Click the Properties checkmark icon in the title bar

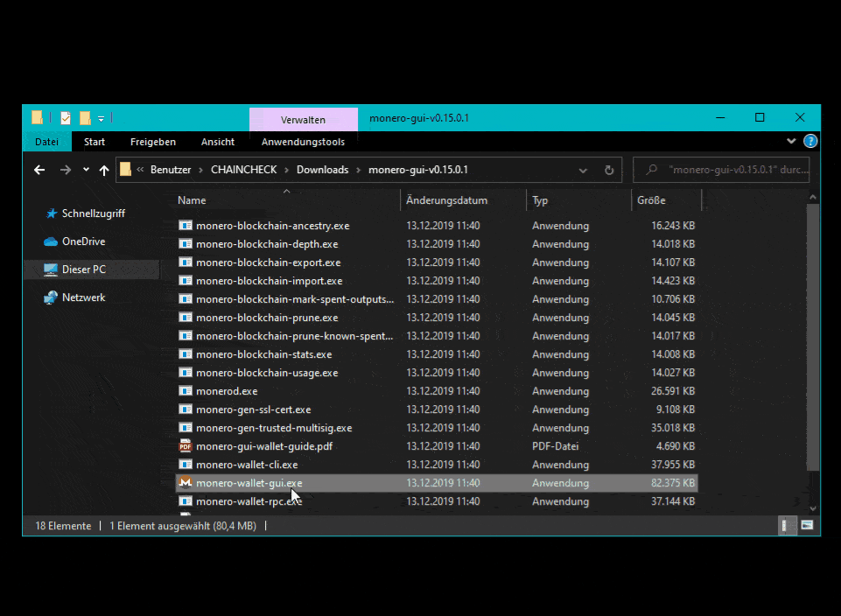point(66,118)
